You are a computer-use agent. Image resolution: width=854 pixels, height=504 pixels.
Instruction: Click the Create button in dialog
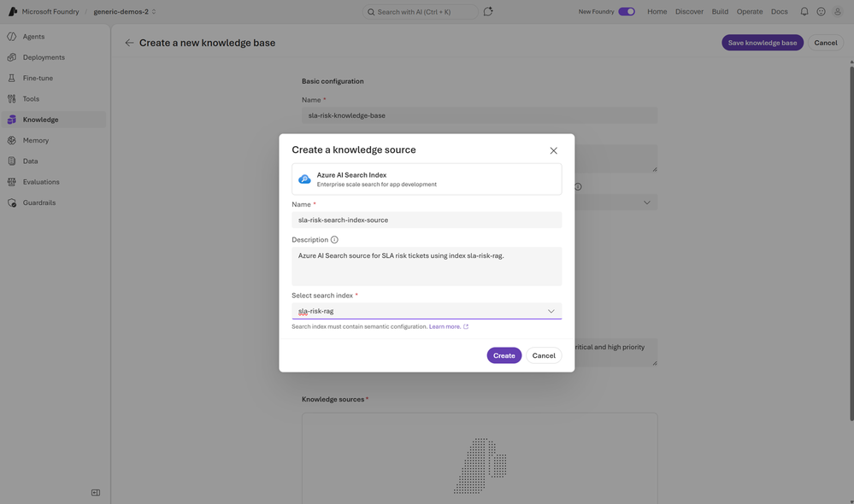coord(504,355)
